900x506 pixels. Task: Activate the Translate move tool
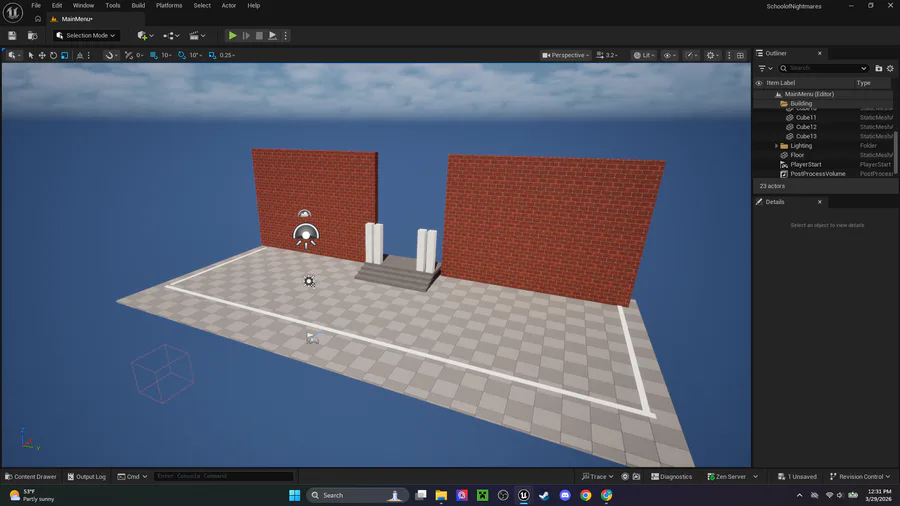point(42,55)
